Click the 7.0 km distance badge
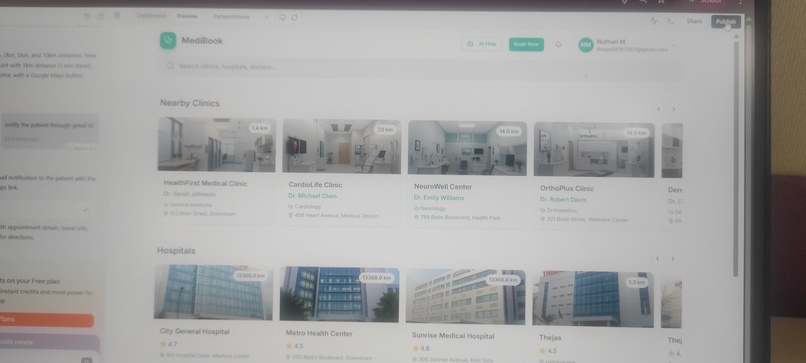This screenshot has width=806, height=363. pos(384,130)
